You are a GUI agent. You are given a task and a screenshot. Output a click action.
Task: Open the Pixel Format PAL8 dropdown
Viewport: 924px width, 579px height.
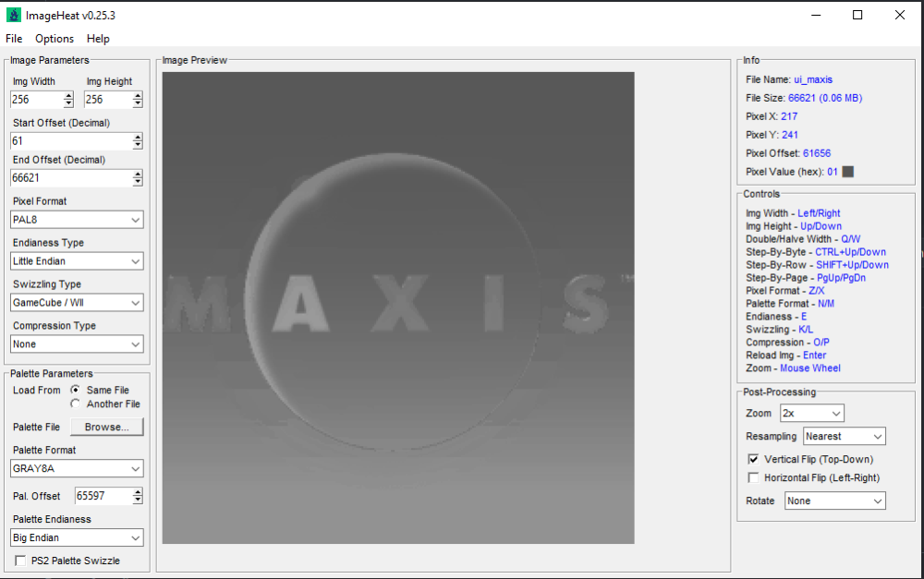(x=78, y=220)
